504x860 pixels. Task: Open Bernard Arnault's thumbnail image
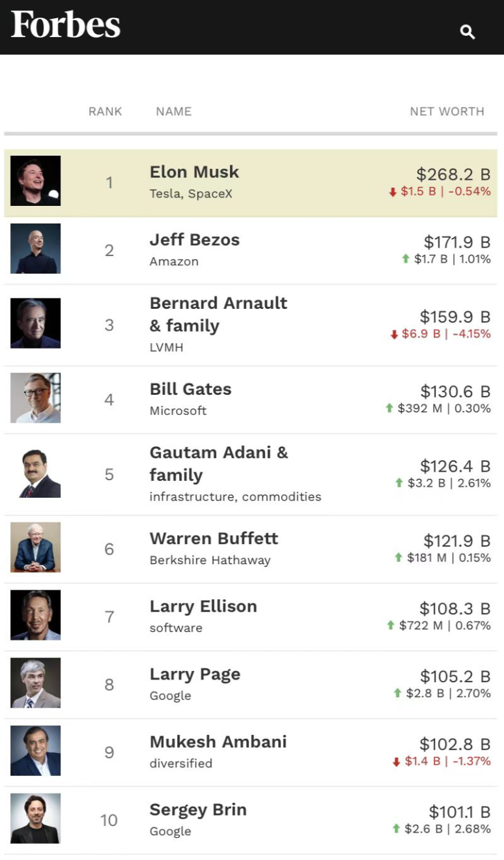36,324
